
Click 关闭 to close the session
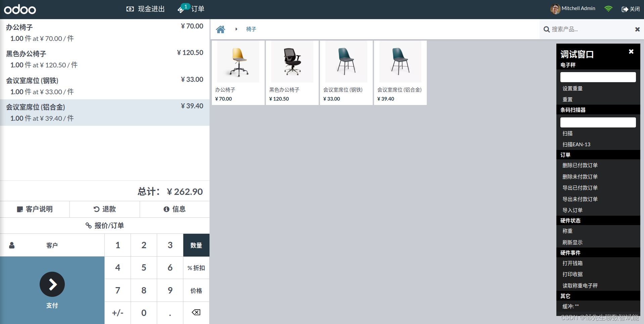631,9
